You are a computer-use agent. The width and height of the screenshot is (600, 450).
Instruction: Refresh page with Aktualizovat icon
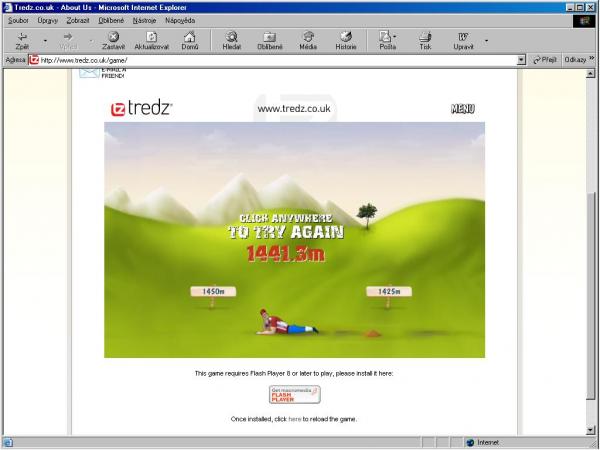[150, 37]
